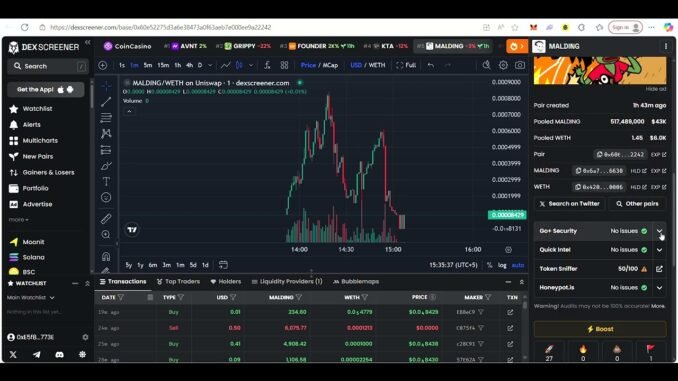The height and width of the screenshot is (381, 678).
Task: Switch theme using sun icon
Action: coord(82,355)
